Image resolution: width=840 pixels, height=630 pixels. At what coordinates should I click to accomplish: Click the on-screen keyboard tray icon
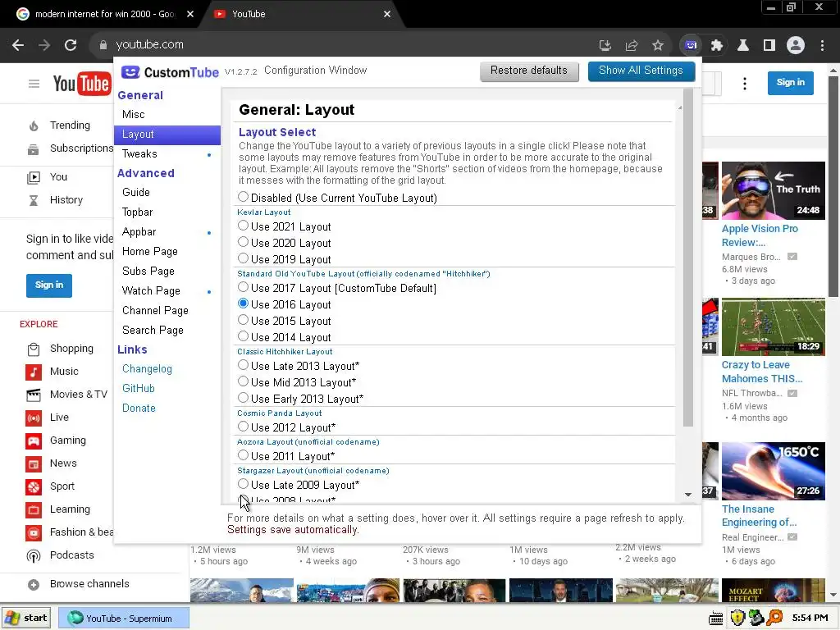point(715,619)
